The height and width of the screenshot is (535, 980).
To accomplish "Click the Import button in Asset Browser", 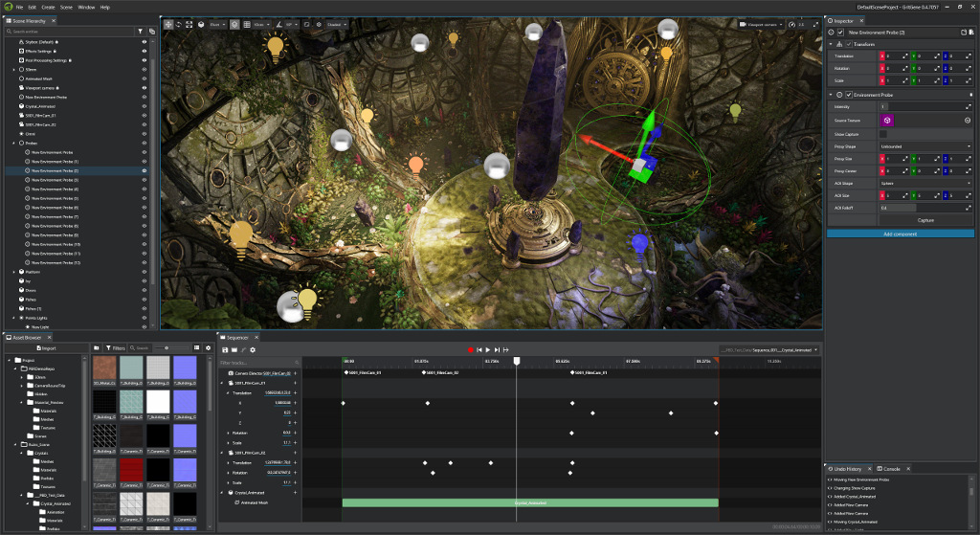I will click(46, 348).
